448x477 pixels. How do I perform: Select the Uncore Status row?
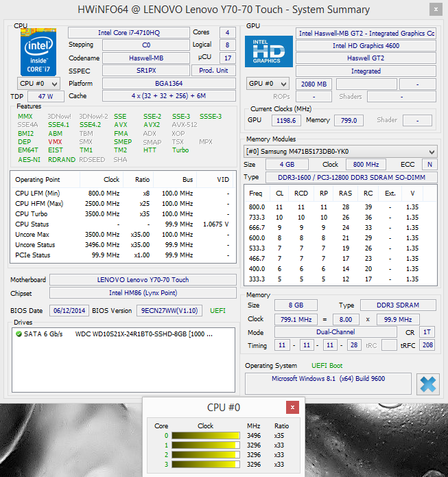coord(123,245)
